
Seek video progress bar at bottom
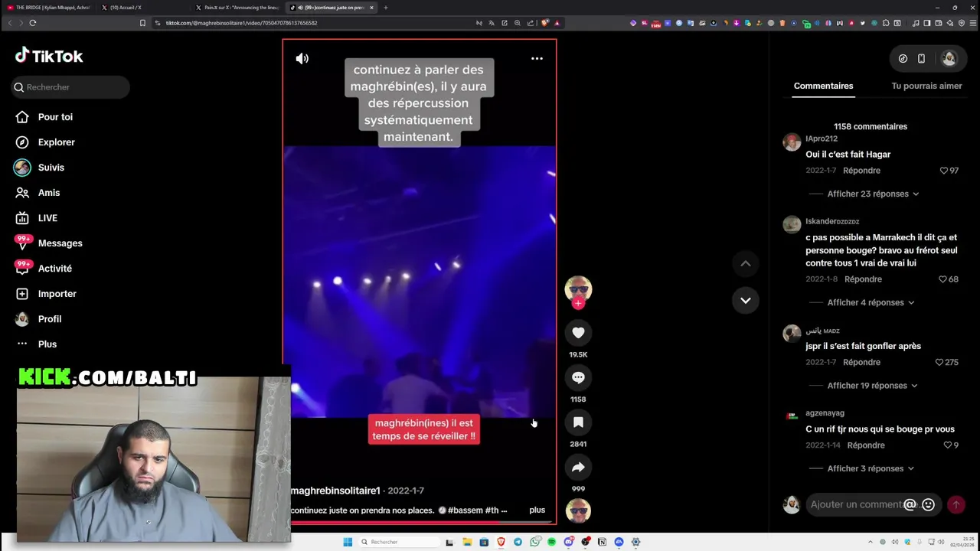[420, 523]
